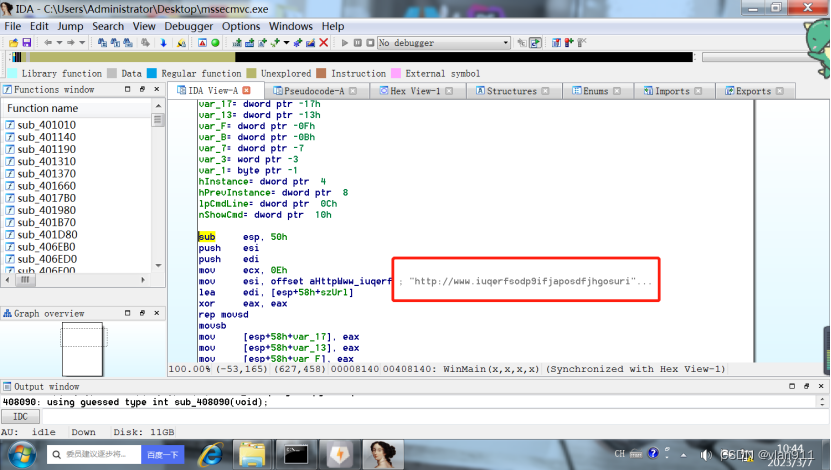This screenshot has height=470, width=831.
Task: Click the IDC button in the output window
Action: click(20, 416)
